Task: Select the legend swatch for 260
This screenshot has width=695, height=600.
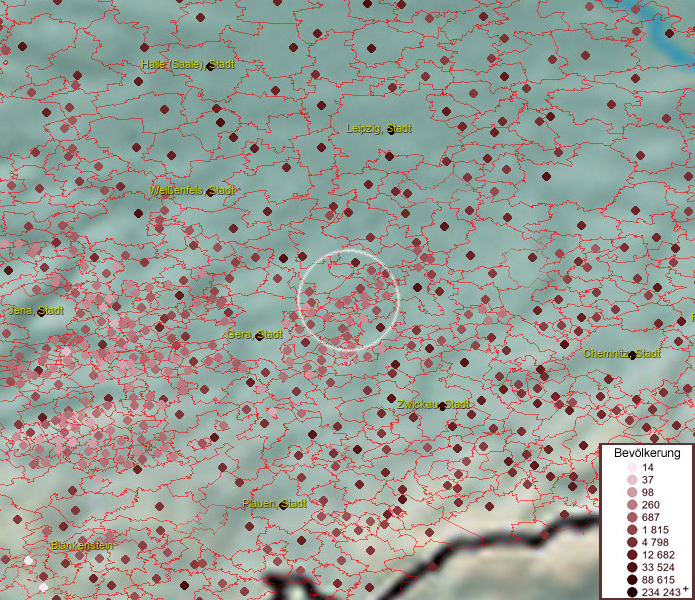Action: pos(632,505)
